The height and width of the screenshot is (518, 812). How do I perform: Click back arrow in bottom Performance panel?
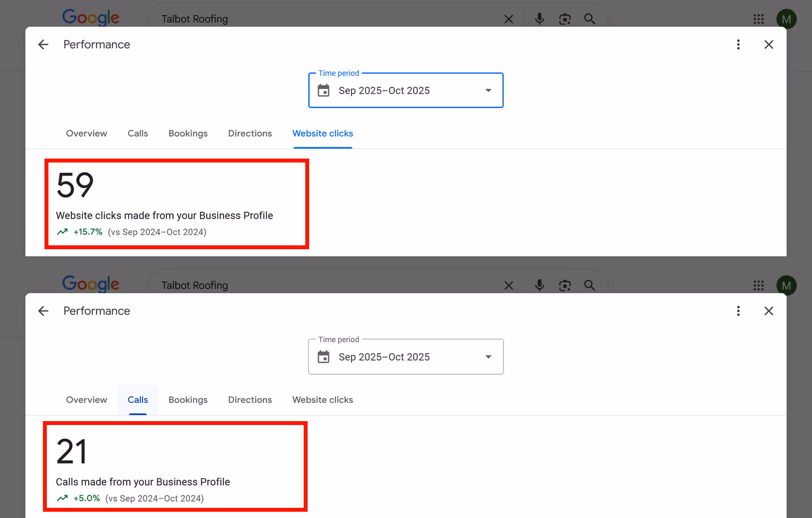point(43,311)
